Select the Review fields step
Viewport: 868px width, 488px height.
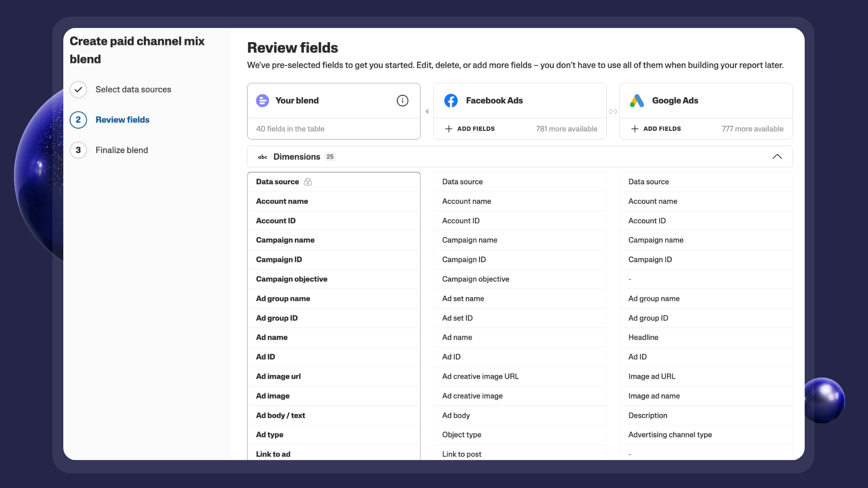[122, 120]
